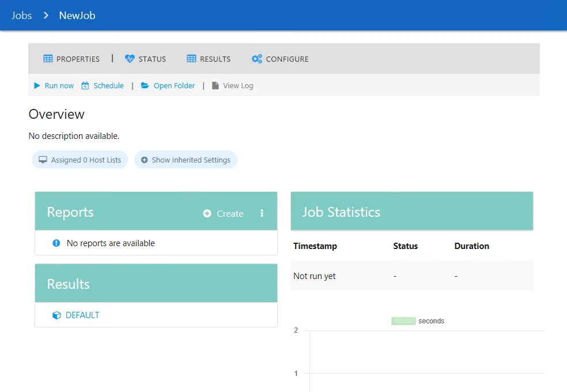The image size is (567, 392).
Task: Click the Reports panel header
Action: pyautogui.click(x=156, y=211)
